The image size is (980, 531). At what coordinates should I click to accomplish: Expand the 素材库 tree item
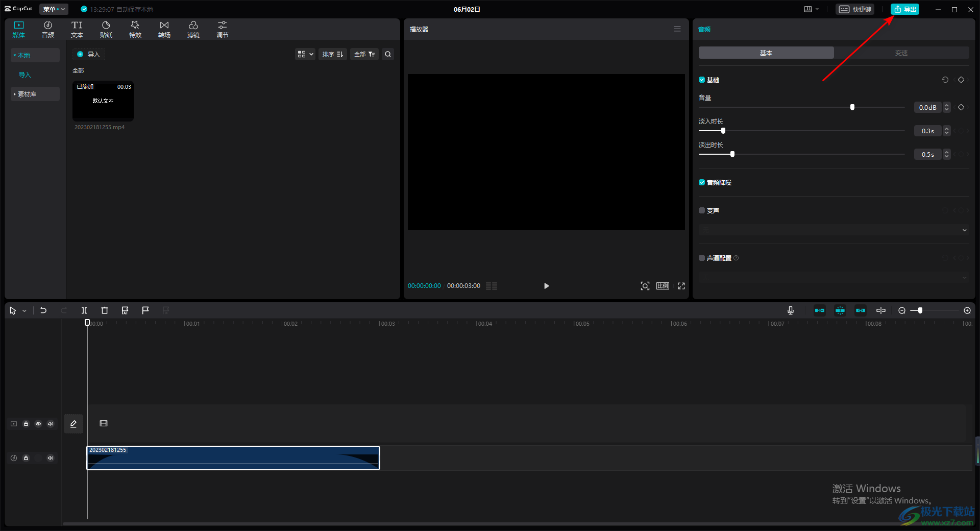click(x=35, y=94)
